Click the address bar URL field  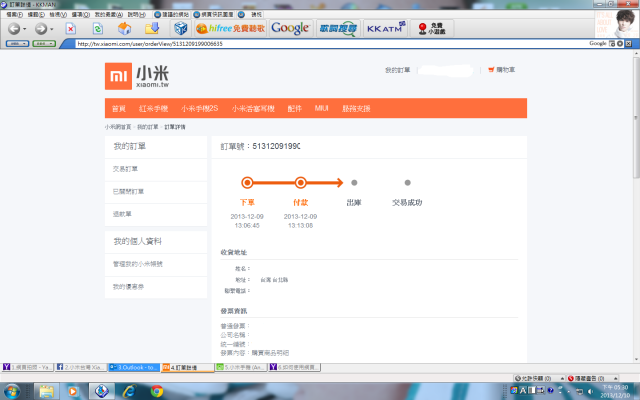click(331, 44)
